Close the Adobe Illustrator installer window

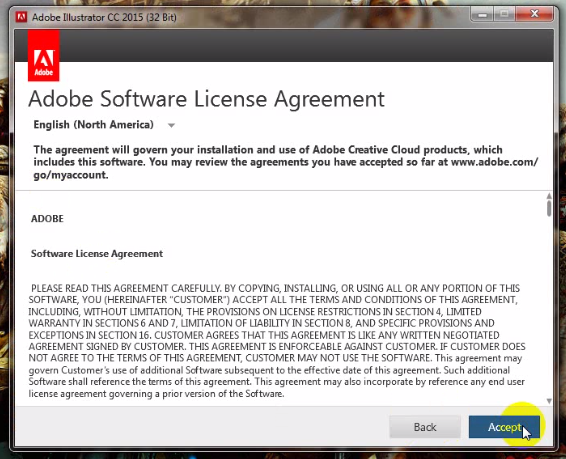(535, 14)
